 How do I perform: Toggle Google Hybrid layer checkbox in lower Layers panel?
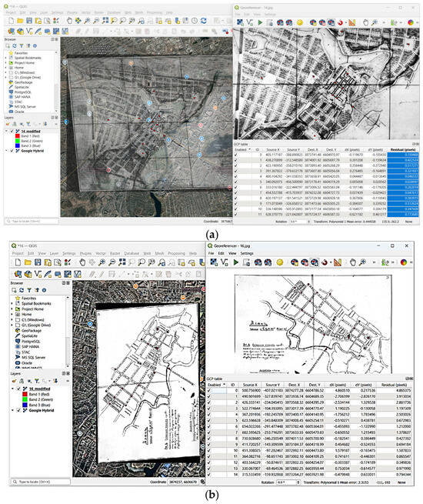tap(18, 410)
